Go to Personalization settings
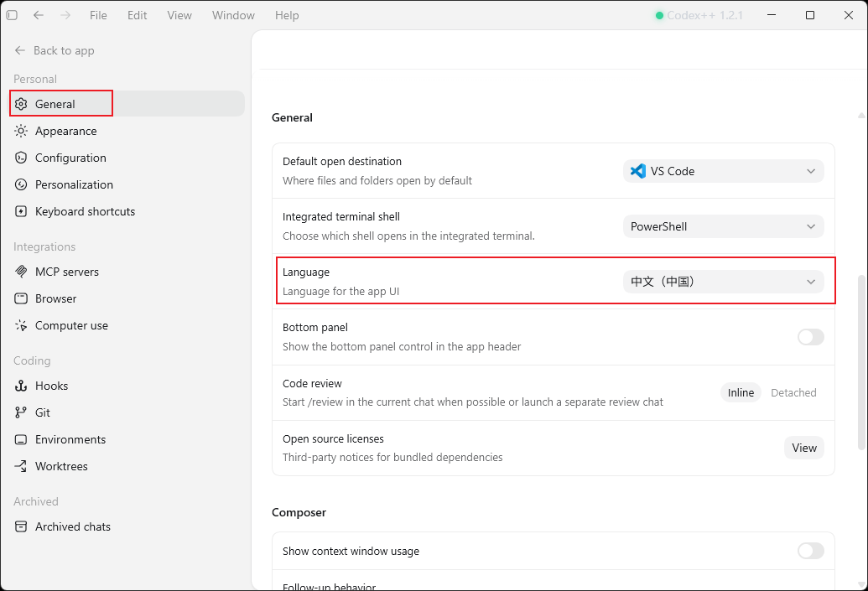Screen dimensions: 868x591 coord(127,184)
